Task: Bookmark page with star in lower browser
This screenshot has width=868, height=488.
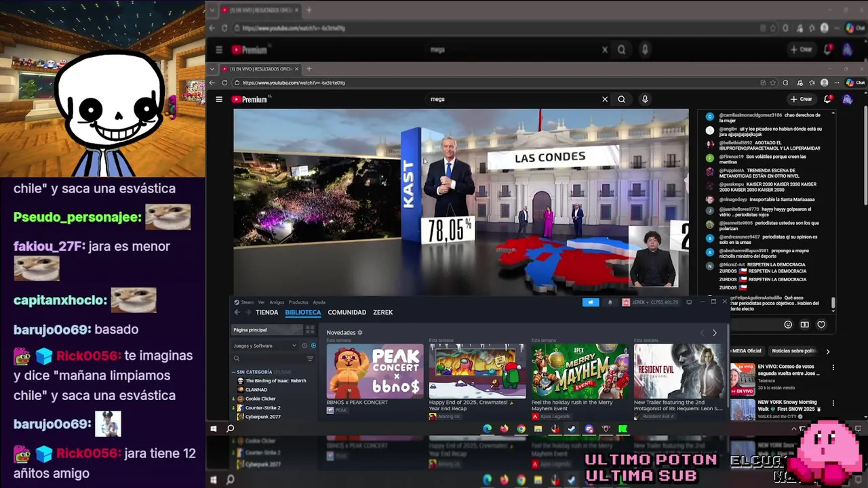Action: coord(773,83)
